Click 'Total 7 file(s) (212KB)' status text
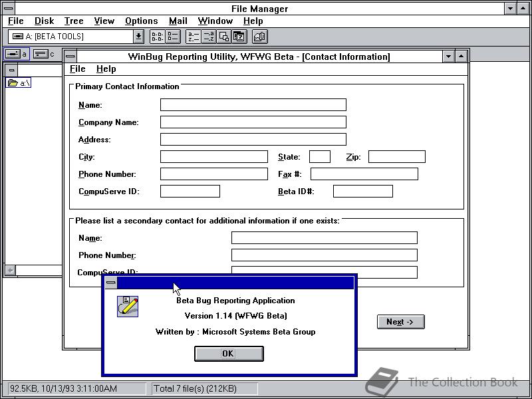Image resolution: width=532 pixels, height=399 pixels. pyautogui.click(x=195, y=388)
